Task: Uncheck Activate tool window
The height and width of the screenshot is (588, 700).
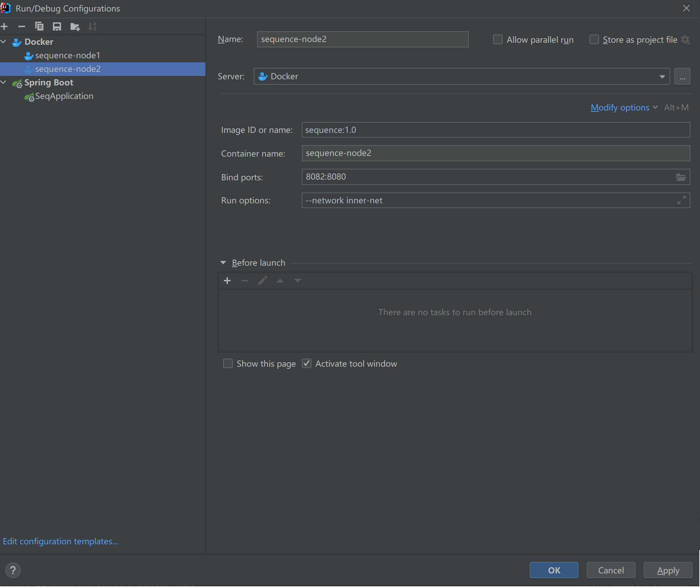Action: (307, 364)
